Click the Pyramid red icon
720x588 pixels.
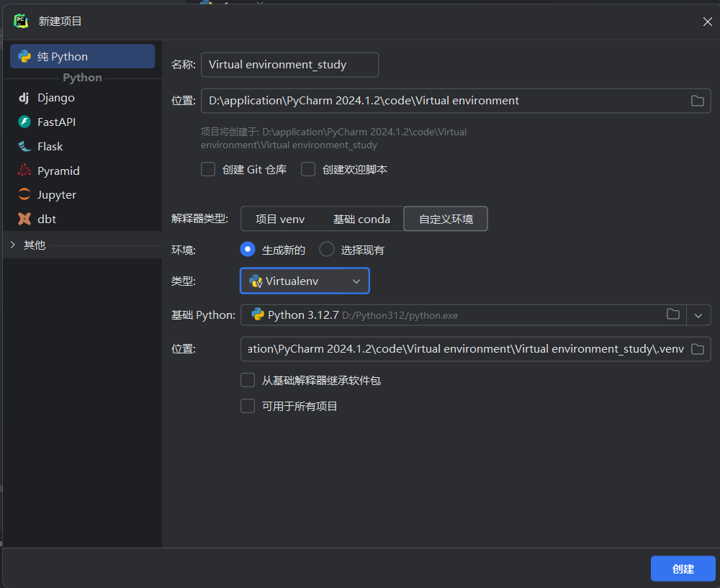click(24, 171)
